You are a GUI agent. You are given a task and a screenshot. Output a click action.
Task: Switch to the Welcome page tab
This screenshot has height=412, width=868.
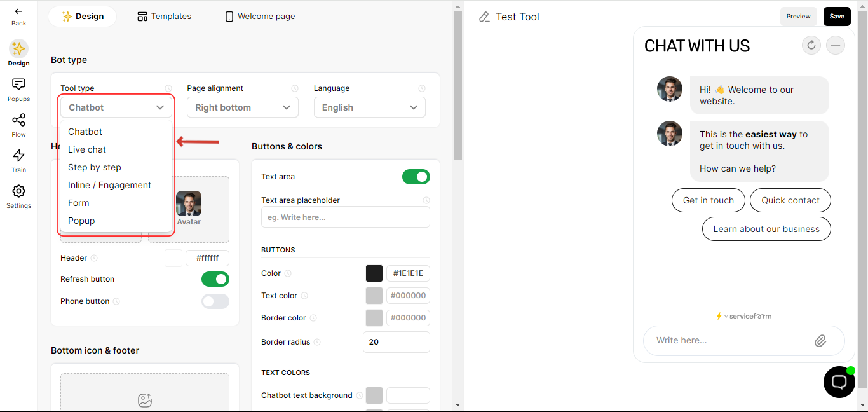(260, 17)
